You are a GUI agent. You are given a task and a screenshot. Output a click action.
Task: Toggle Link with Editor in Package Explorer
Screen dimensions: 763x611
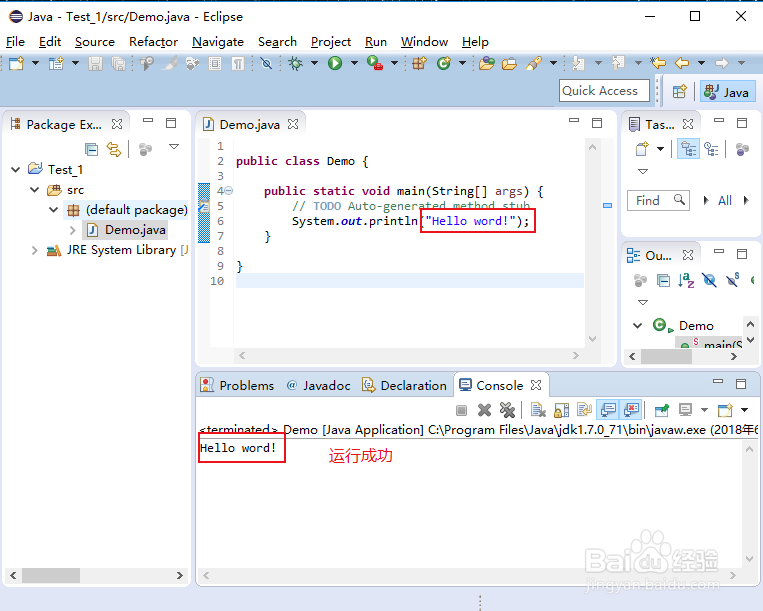click(114, 149)
